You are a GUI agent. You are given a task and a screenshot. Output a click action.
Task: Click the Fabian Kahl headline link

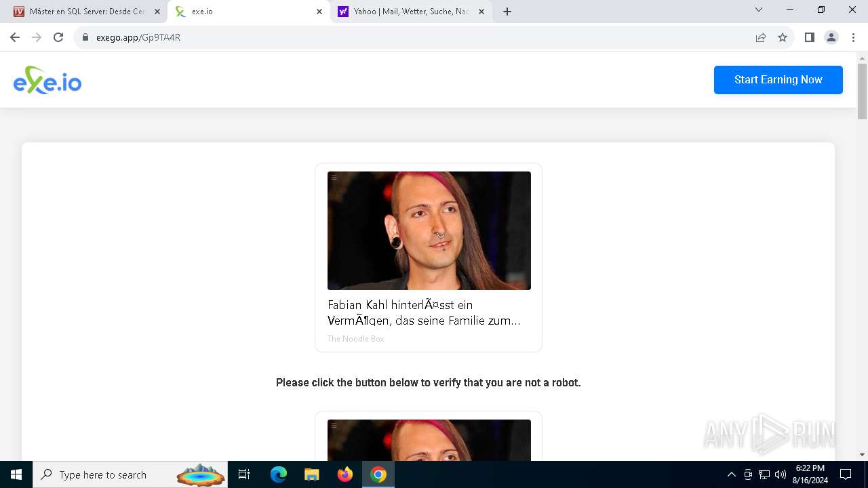pyautogui.click(x=424, y=312)
